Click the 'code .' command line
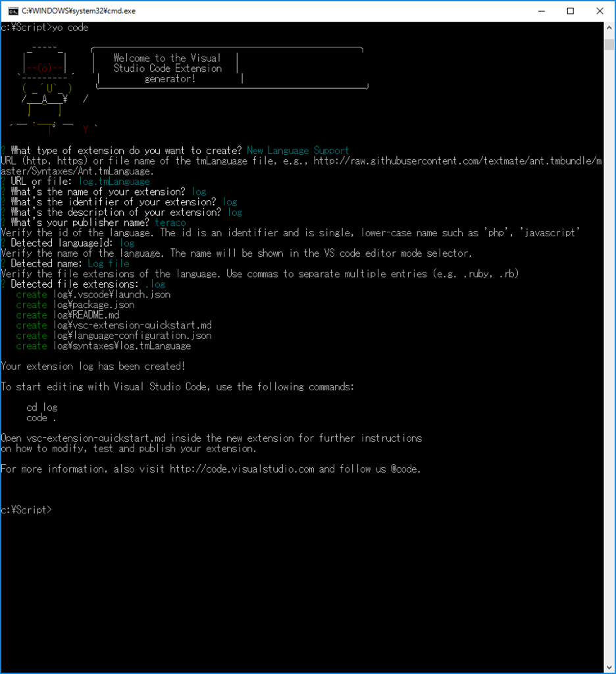616x674 pixels. [41, 418]
